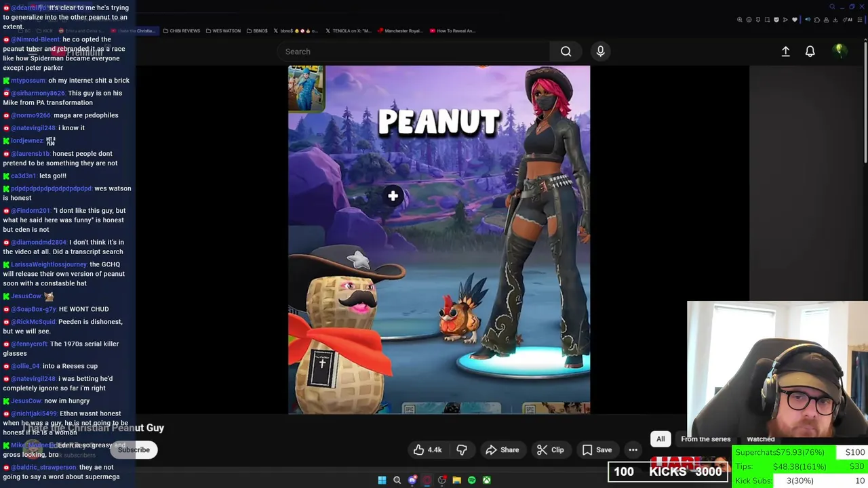Click username @diamondmd2804 in chat
This screenshot has height=488, width=868.
point(39,243)
